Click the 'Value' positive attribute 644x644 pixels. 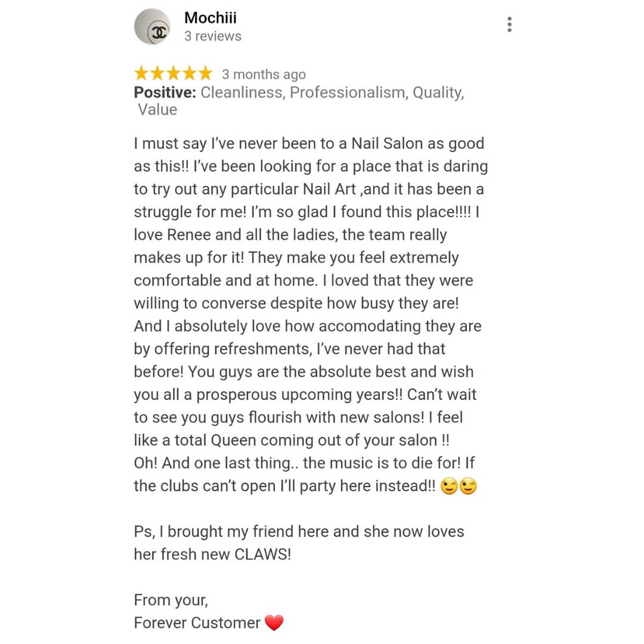pyautogui.click(x=157, y=110)
